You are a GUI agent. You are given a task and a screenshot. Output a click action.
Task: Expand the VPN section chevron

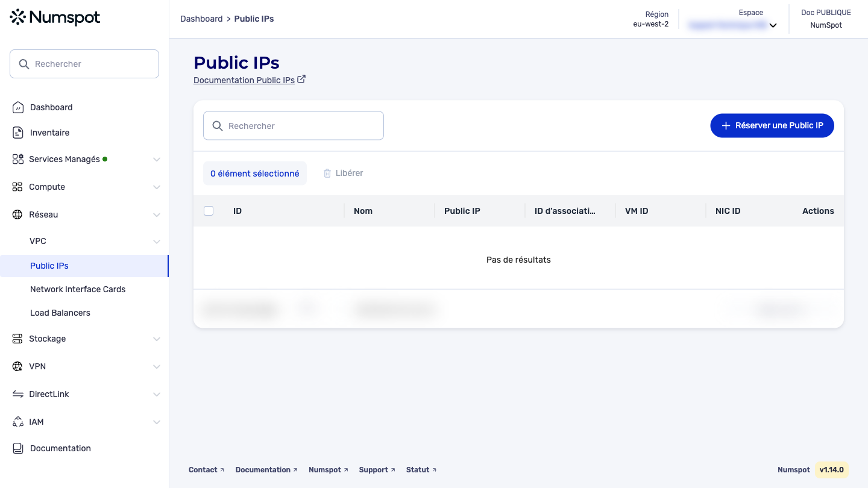[x=157, y=367]
